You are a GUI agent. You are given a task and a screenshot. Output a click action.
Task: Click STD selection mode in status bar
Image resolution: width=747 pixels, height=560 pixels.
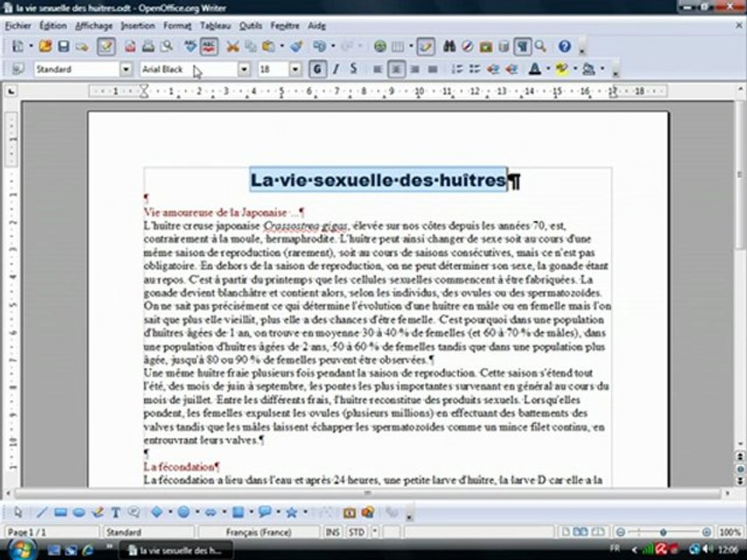[356, 532]
